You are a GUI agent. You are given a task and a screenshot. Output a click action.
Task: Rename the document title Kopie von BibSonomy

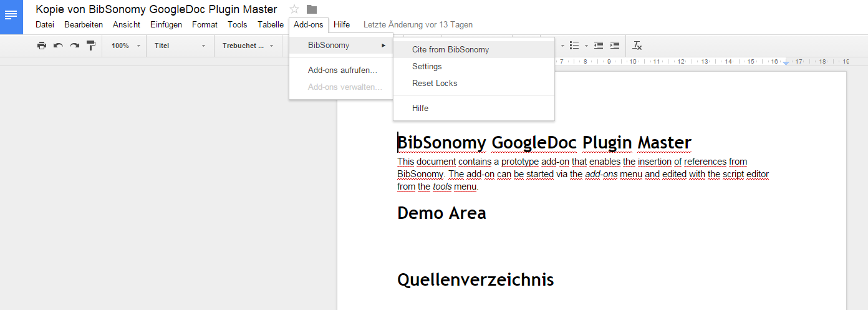(x=157, y=9)
